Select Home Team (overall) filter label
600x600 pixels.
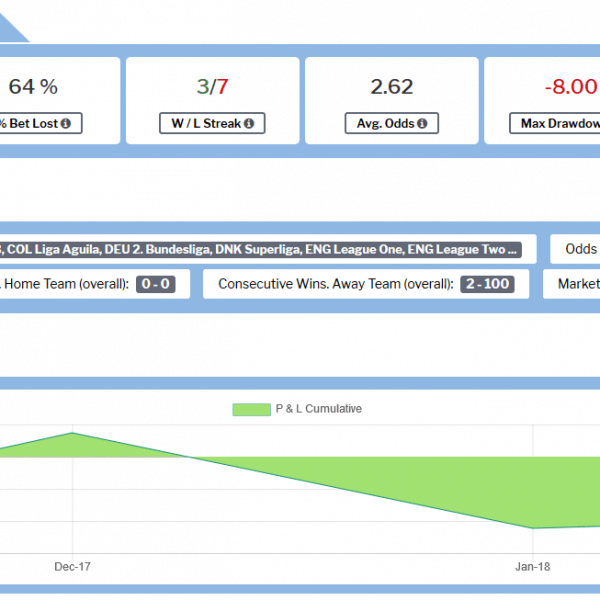[65, 284]
